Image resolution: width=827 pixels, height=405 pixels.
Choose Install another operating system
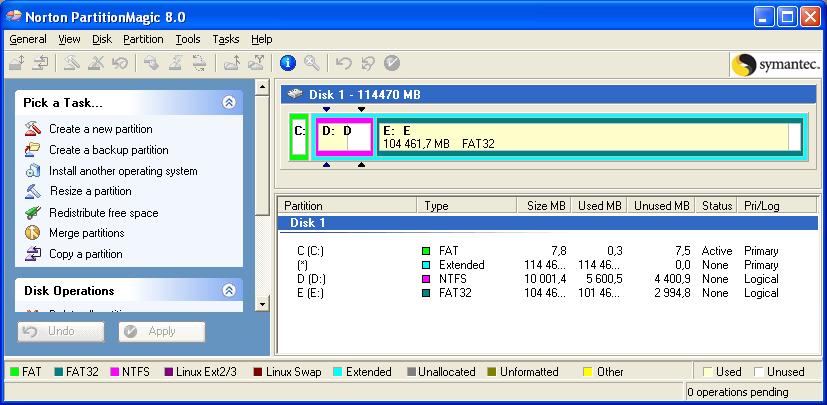pyautogui.click(x=123, y=171)
